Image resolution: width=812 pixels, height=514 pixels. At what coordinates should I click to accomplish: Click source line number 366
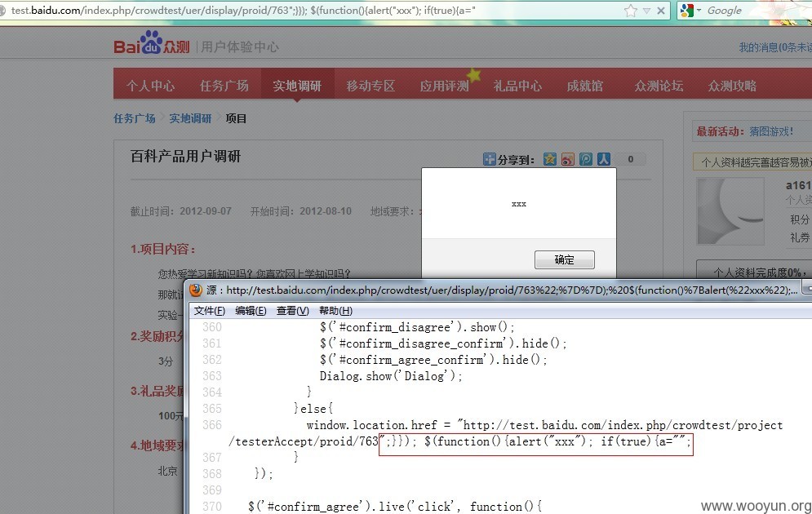(212, 425)
